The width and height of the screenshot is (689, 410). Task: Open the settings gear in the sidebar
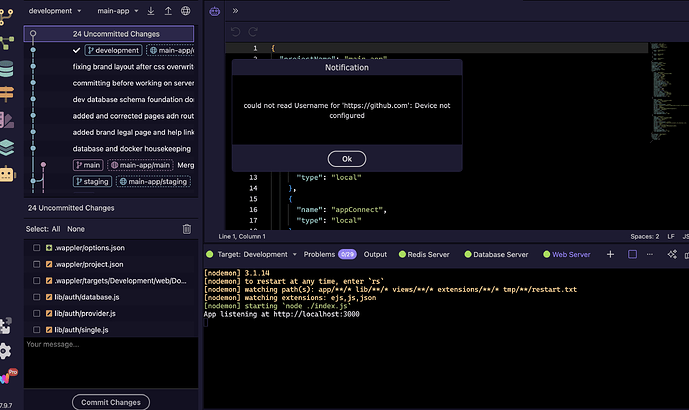pos(5,351)
